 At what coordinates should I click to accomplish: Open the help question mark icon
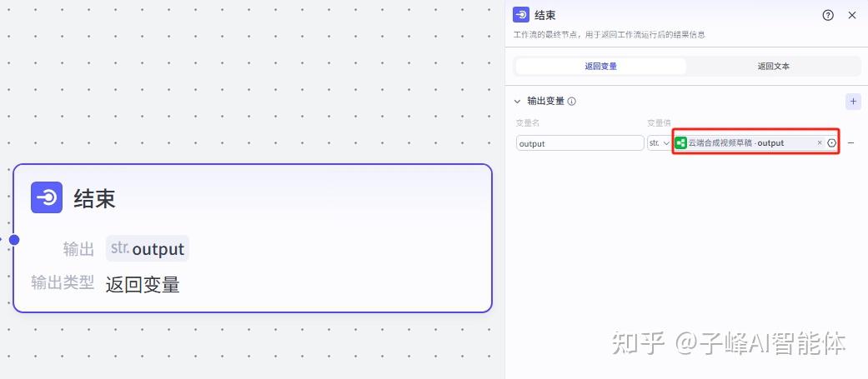828,15
